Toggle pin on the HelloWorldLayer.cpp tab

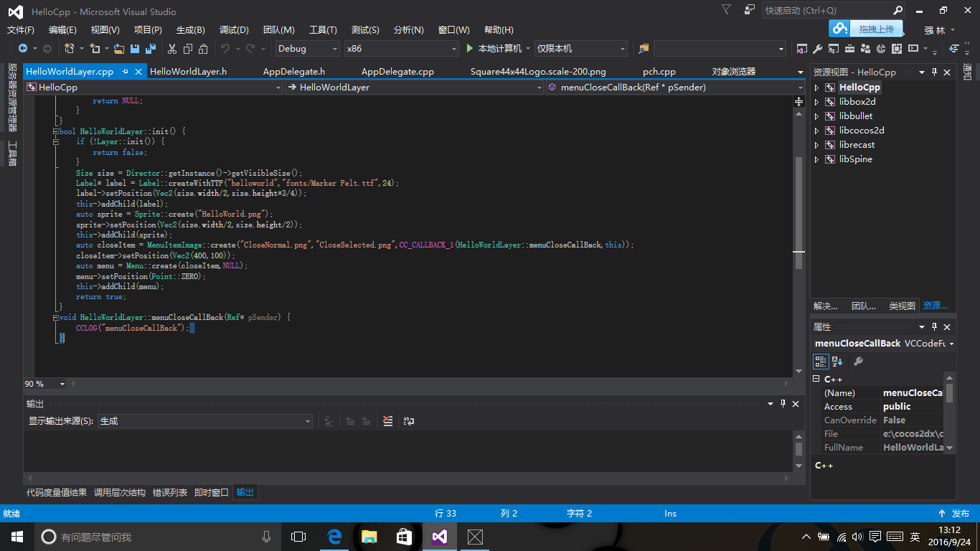click(125, 72)
